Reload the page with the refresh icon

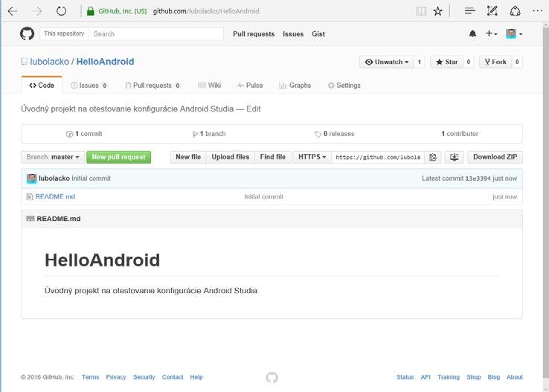coord(61,11)
